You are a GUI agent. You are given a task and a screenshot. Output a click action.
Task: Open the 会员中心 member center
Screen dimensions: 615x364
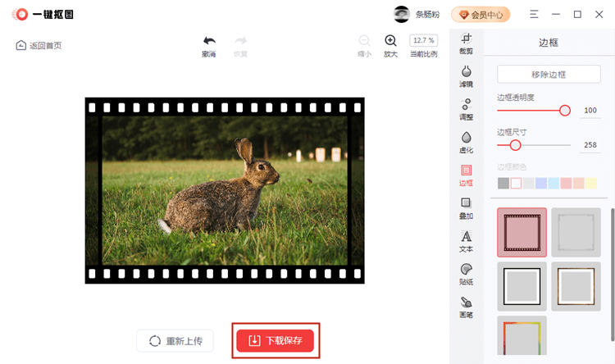click(x=481, y=15)
